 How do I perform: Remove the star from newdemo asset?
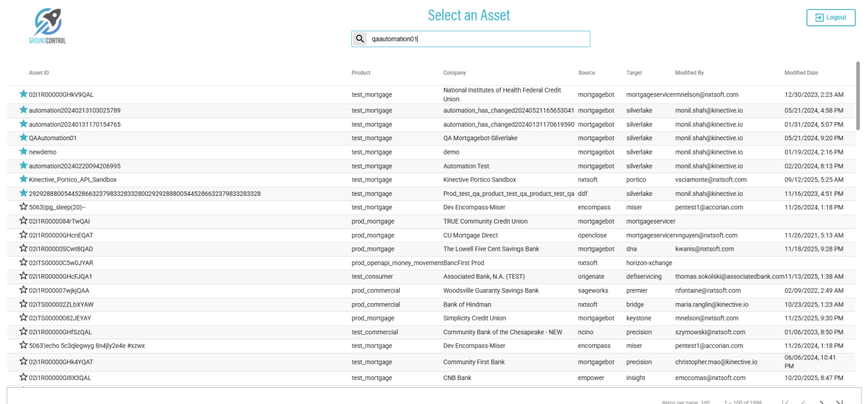coord(24,152)
